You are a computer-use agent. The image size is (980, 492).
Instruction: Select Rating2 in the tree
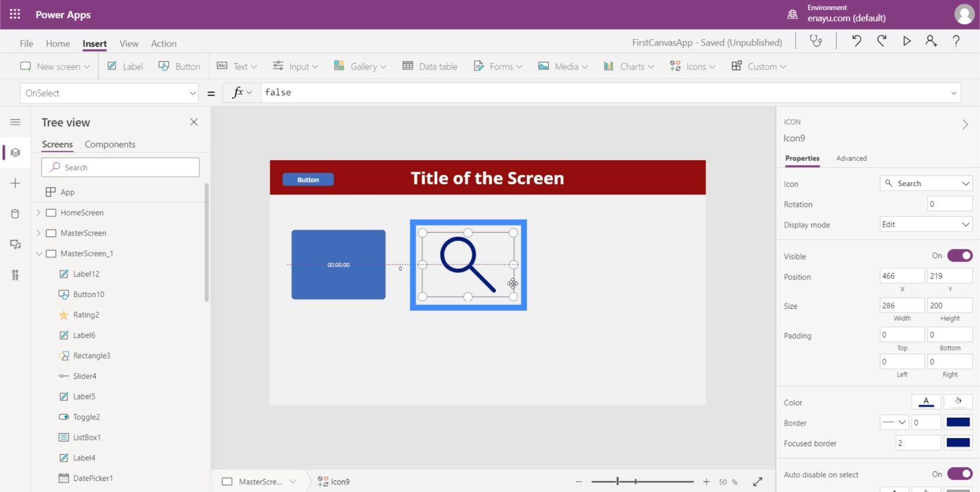(86, 315)
